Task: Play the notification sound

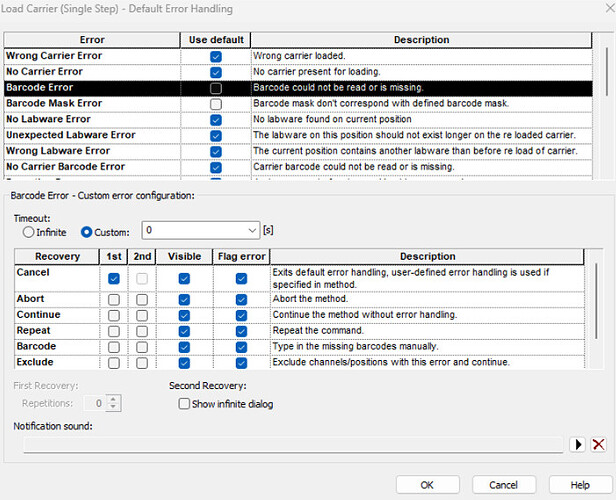Action: point(578,445)
